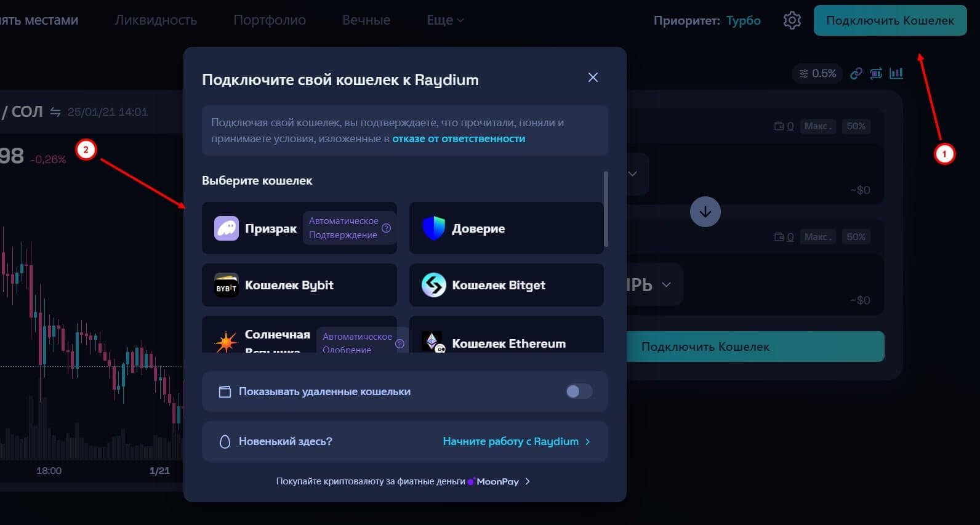Expand the Еще menu dropdown
Viewport: 980px width, 525px height.
[x=445, y=20]
